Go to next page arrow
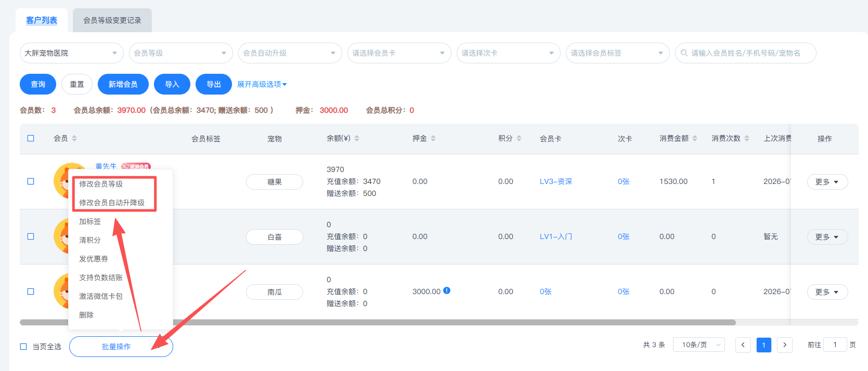868x371 pixels. [785, 345]
